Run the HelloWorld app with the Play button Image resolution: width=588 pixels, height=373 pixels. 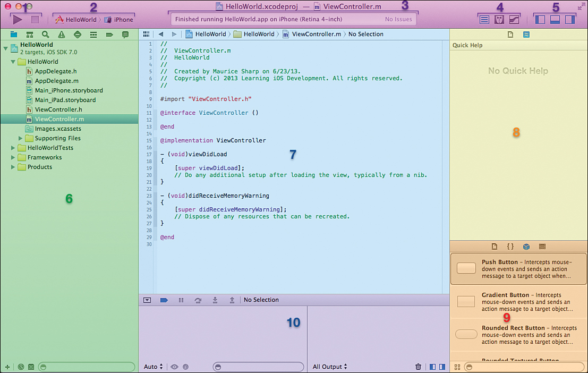(17, 20)
